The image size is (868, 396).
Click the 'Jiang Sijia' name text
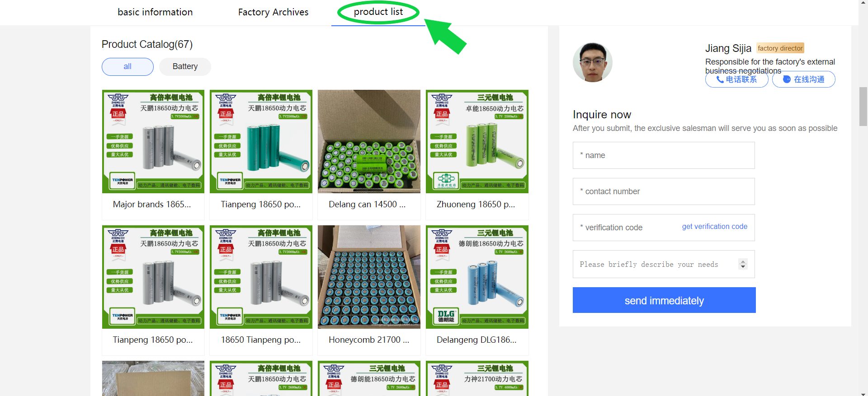click(x=728, y=48)
